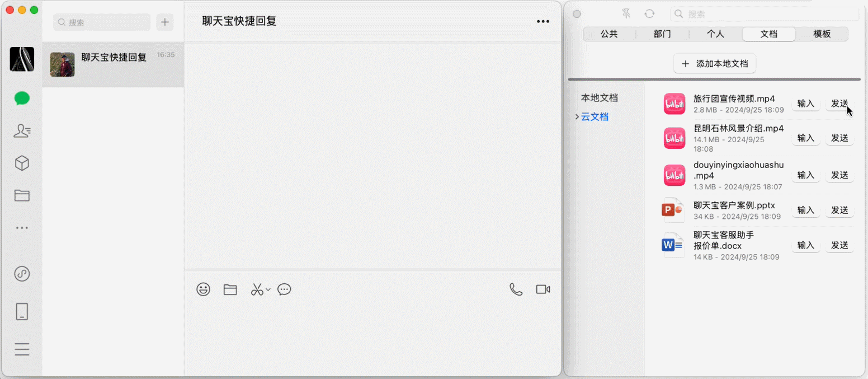Click the refresh icon in quick-reply panel
868x379 pixels.
click(x=649, y=14)
